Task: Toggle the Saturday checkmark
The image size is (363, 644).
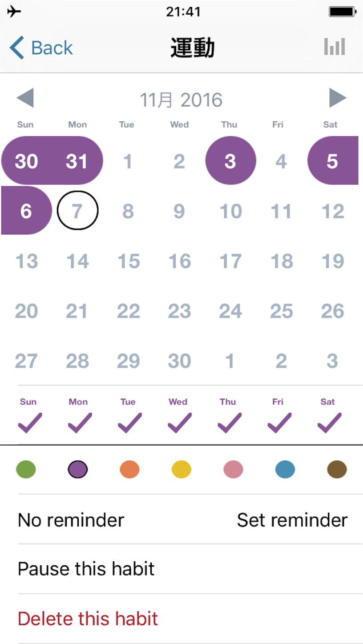Action: click(329, 423)
